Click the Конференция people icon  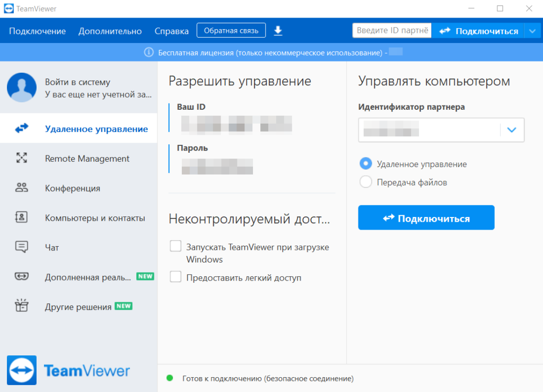click(x=21, y=188)
